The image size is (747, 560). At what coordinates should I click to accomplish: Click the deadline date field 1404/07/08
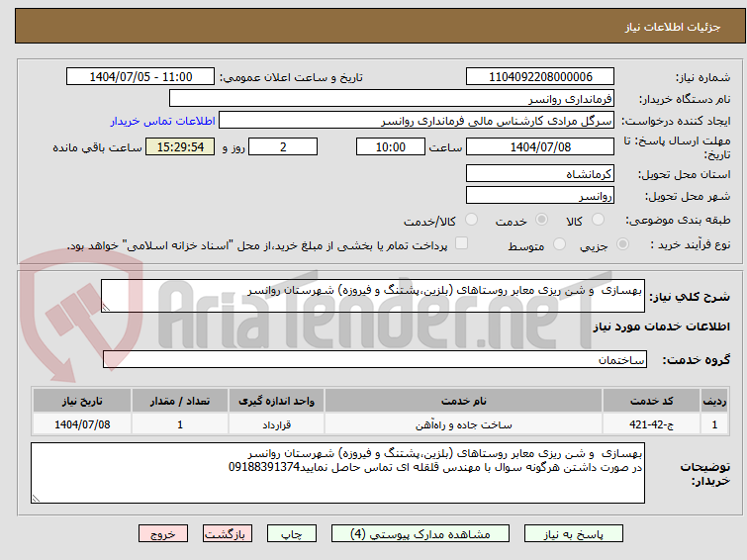(x=540, y=146)
